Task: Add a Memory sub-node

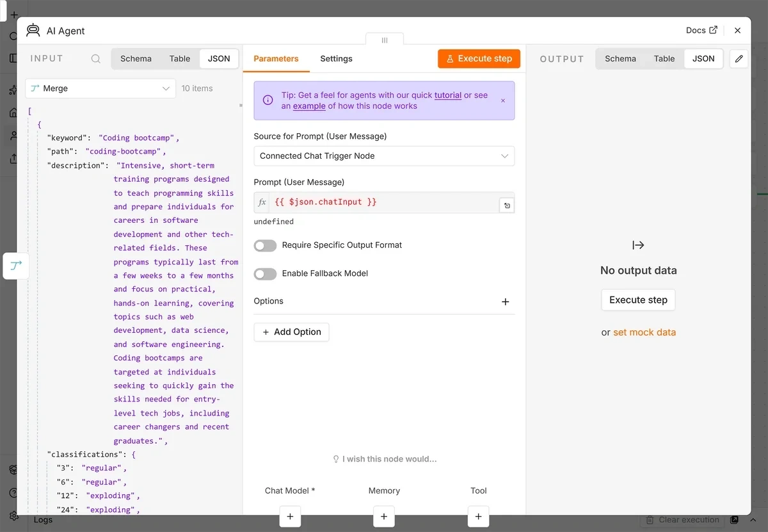Action: (x=384, y=517)
